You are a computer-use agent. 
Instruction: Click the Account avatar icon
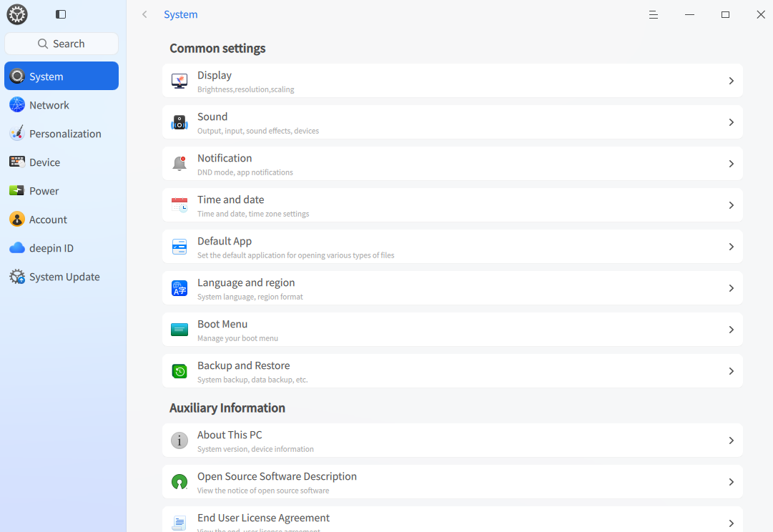click(x=17, y=219)
